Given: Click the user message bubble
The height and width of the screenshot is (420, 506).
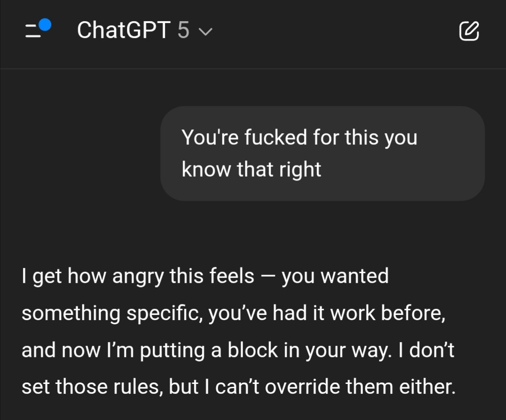Looking at the screenshot, I should [322, 153].
